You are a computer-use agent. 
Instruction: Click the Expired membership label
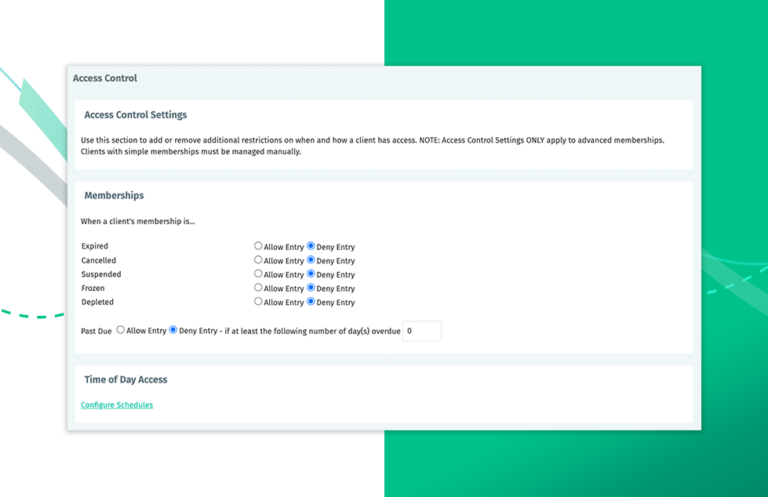[x=95, y=246]
